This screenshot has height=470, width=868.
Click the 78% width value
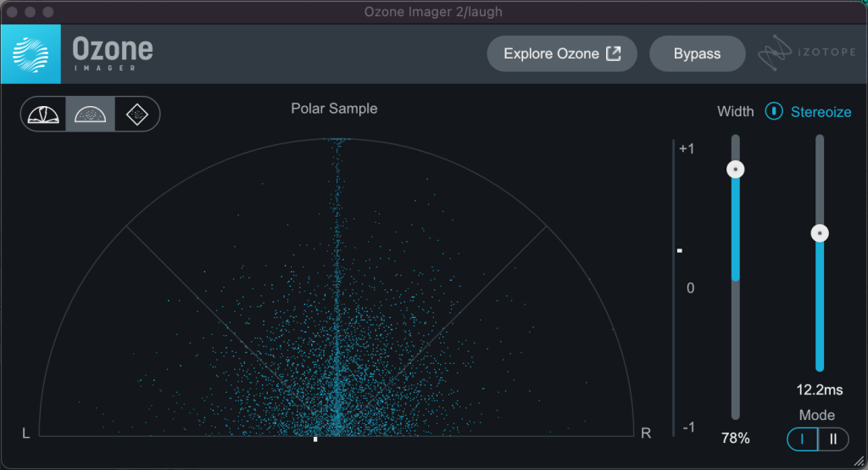pyautogui.click(x=735, y=439)
